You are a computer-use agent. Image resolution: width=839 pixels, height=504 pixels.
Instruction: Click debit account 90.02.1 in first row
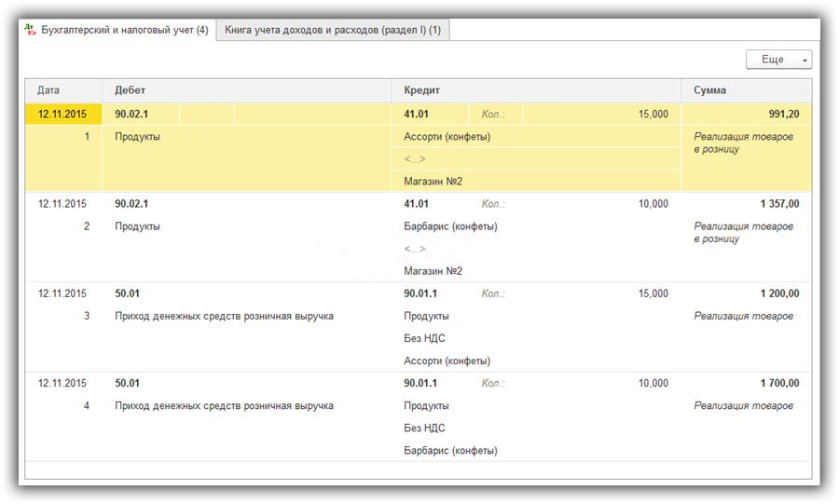[x=131, y=114]
